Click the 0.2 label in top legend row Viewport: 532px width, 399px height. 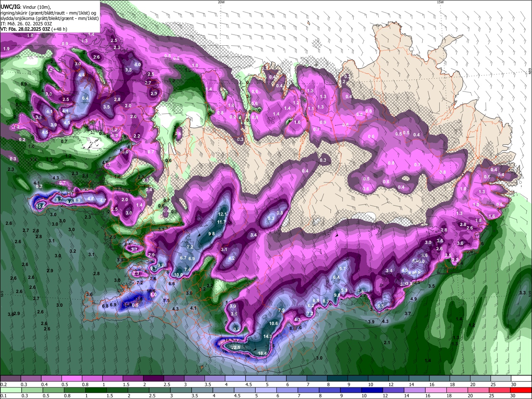(x=4, y=384)
